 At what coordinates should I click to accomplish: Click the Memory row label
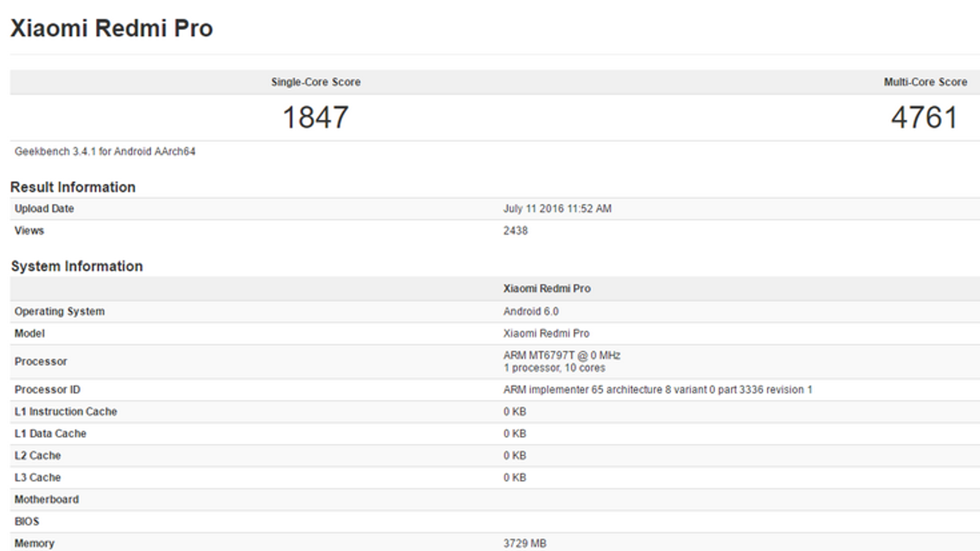tap(34, 544)
